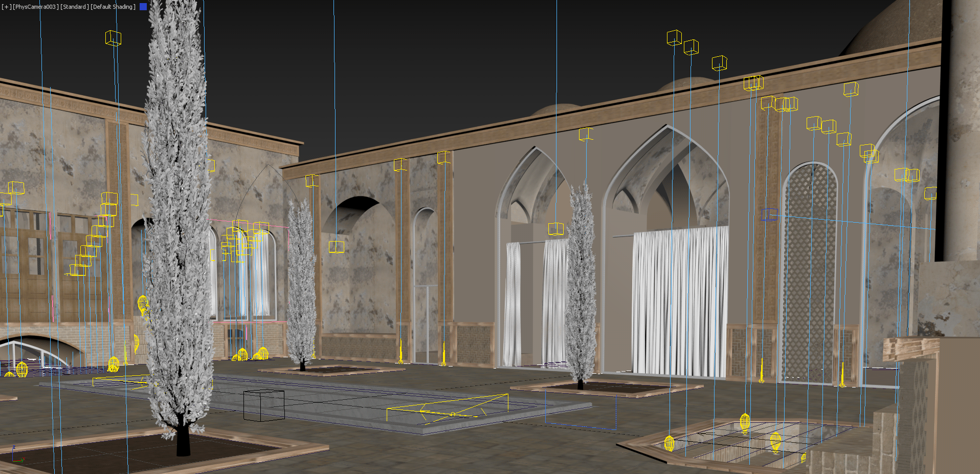Screen dimensions: 980x474
Task: Open the Default Shading viewport menu
Action: coord(113,7)
